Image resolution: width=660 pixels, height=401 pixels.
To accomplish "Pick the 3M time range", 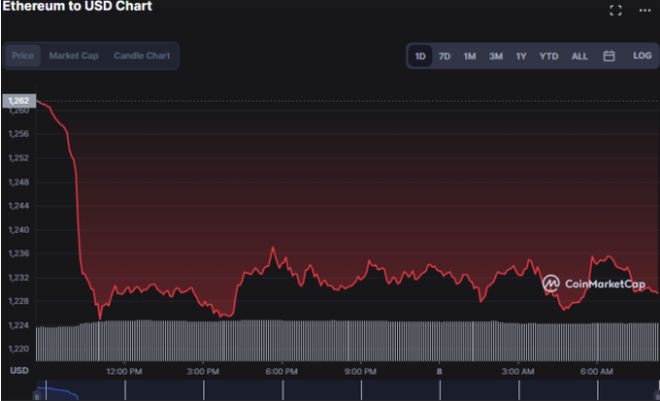I will click(495, 56).
